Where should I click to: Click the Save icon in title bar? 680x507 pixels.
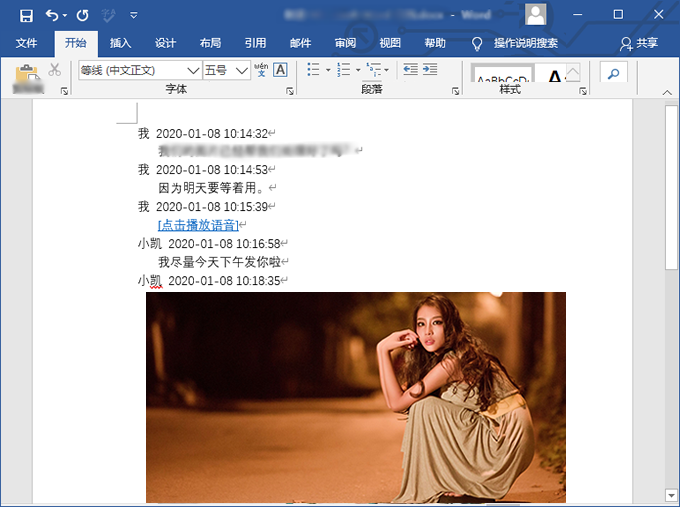pyautogui.click(x=26, y=15)
